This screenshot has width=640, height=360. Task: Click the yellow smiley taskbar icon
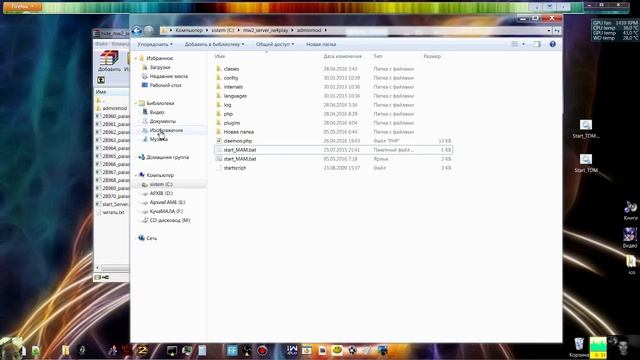[x=337, y=350]
